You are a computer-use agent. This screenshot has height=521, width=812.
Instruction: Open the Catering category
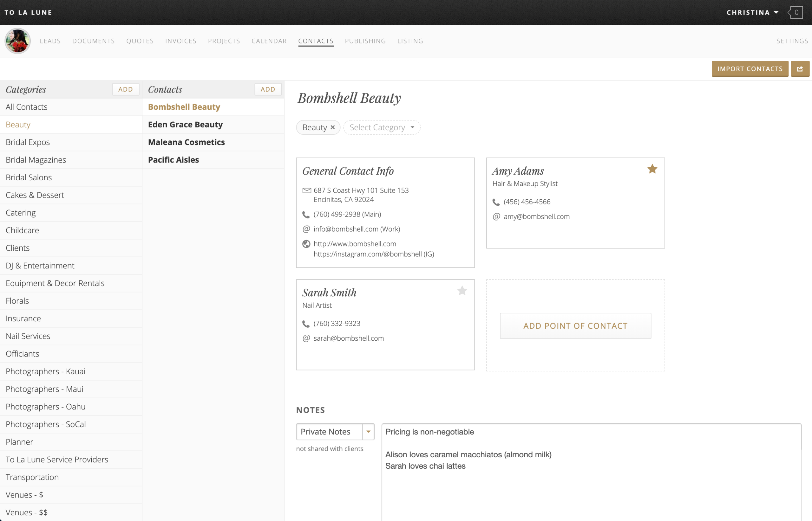point(71,213)
